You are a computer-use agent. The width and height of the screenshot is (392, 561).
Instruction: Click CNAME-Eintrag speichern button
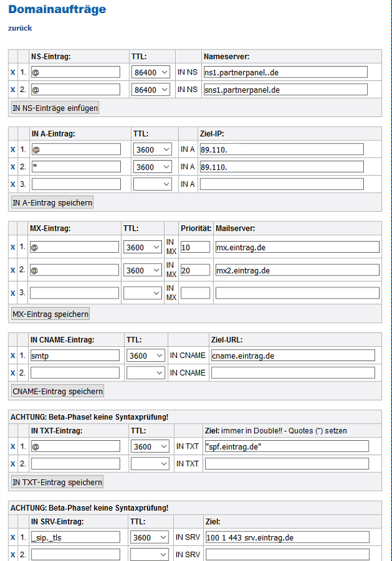tap(57, 391)
